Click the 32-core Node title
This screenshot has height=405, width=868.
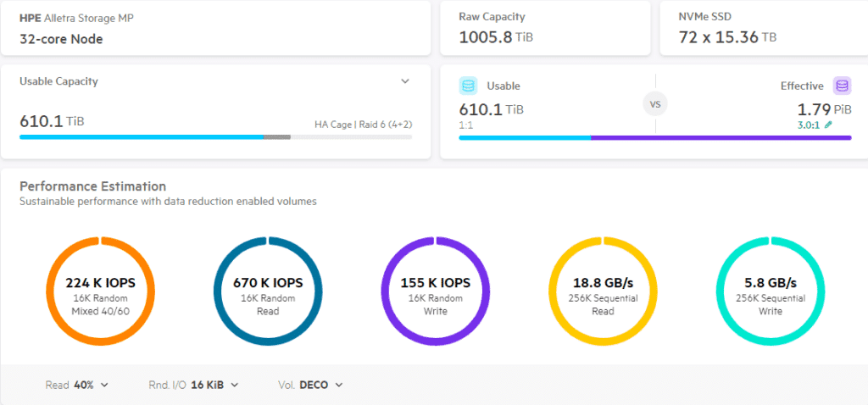click(61, 39)
